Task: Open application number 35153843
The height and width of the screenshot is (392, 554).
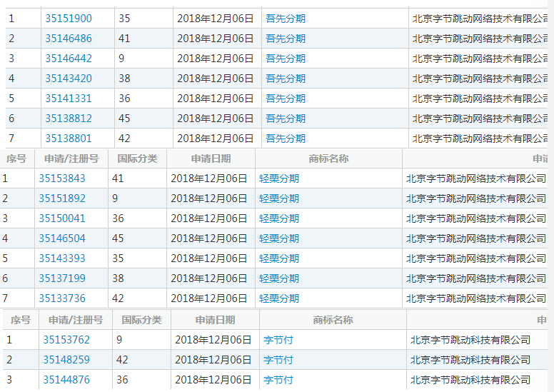Action: 62,179
